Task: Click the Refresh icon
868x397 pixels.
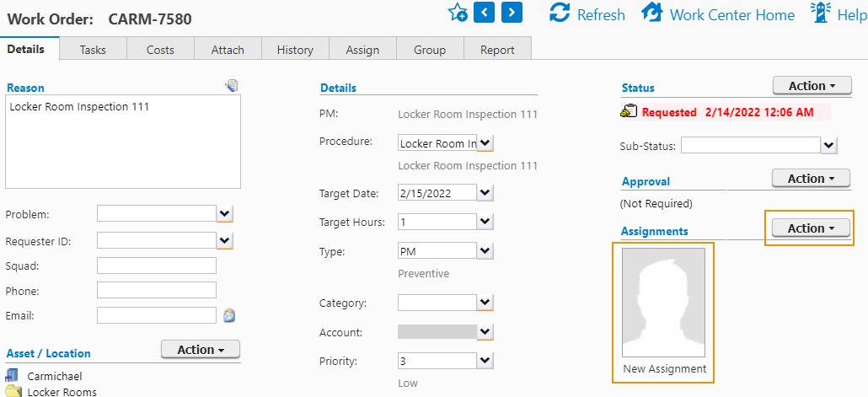Action: 560,13
